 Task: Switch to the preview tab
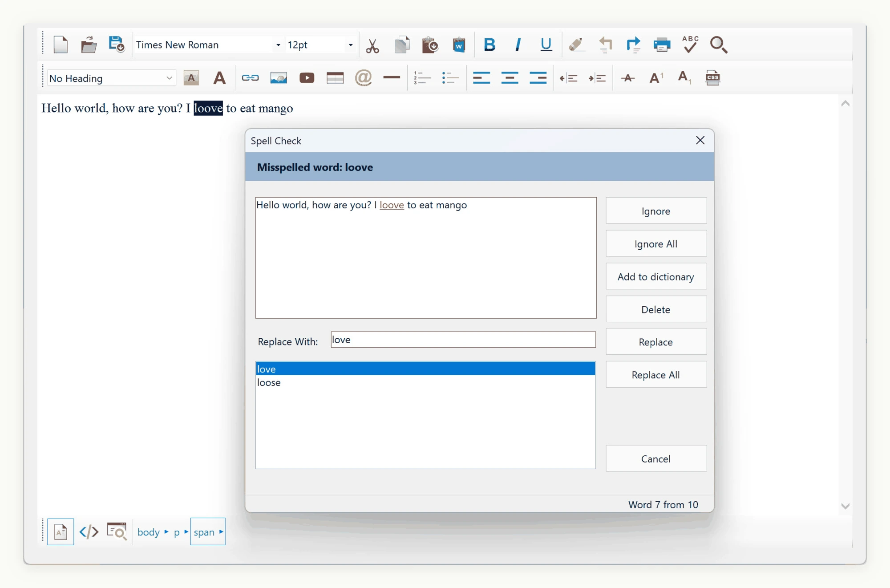[117, 531]
